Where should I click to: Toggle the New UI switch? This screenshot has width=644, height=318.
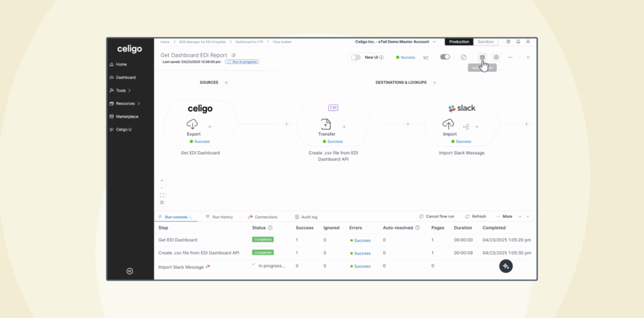point(355,57)
